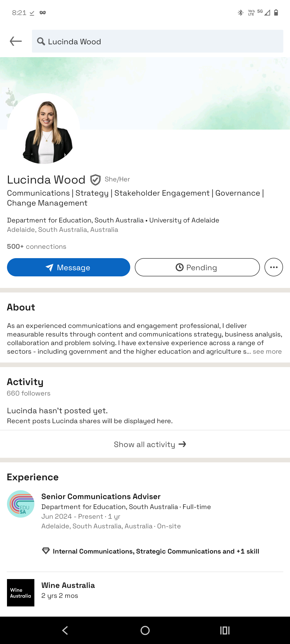Tap the Pending connection button
290x644 pixels.
pyautogui.click(x=197, y=267)
